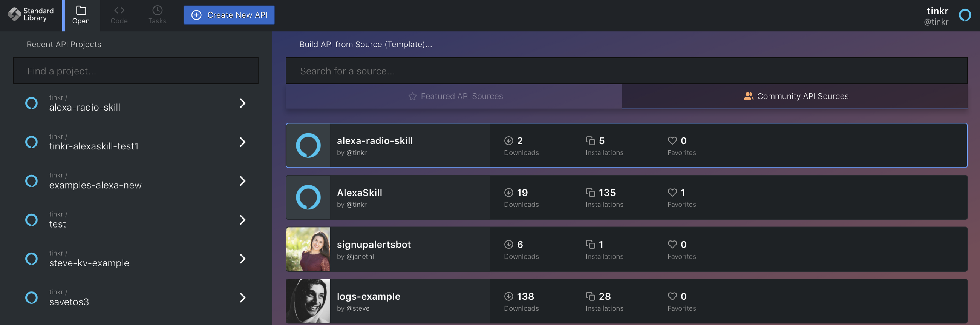Click the downloads icon for logs-example
Screen dimensions: 980x325
508,296
